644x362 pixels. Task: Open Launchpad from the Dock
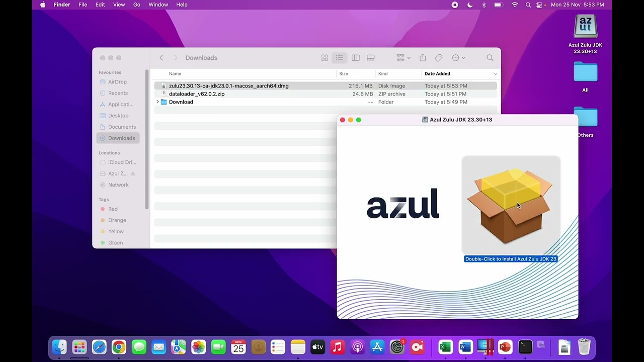coord(79,347)
